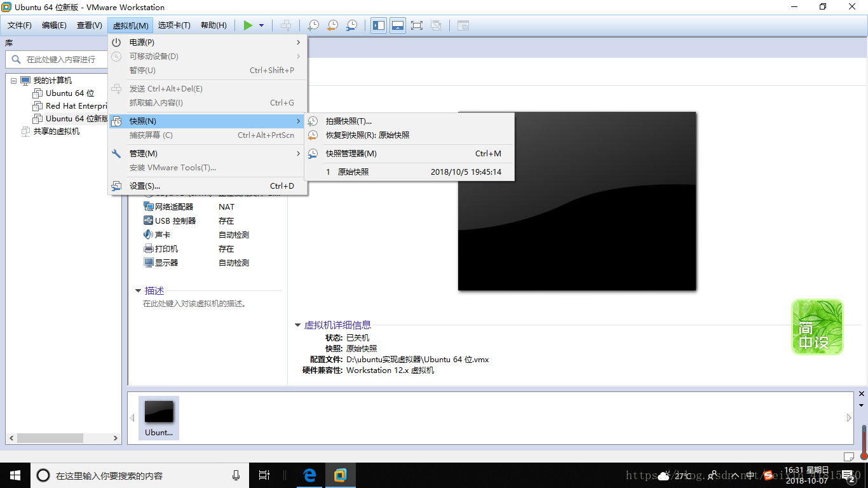This screenshot has height=488, width=868.
Task: Open the power options dropdown arrow
Action: [261, 25]
